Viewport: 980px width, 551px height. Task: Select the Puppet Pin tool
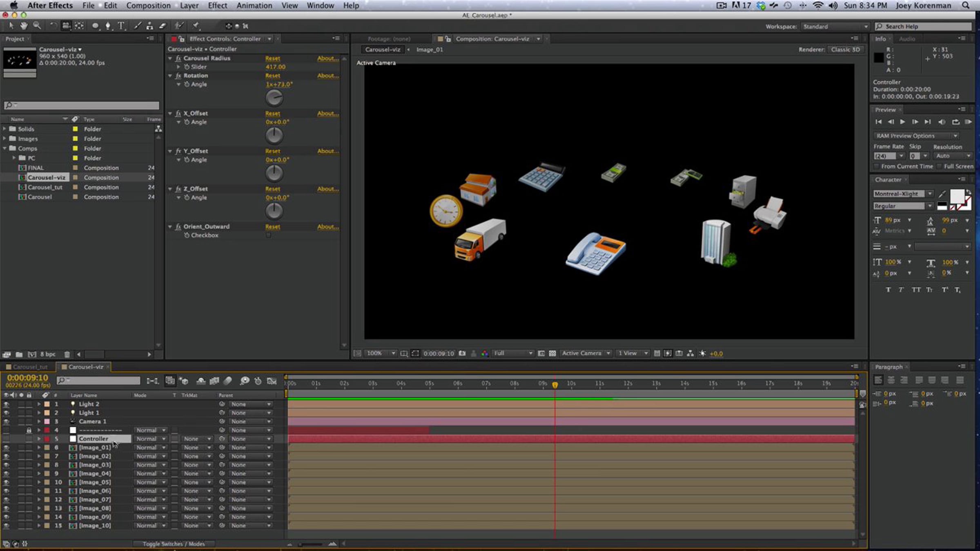point(196,26)
